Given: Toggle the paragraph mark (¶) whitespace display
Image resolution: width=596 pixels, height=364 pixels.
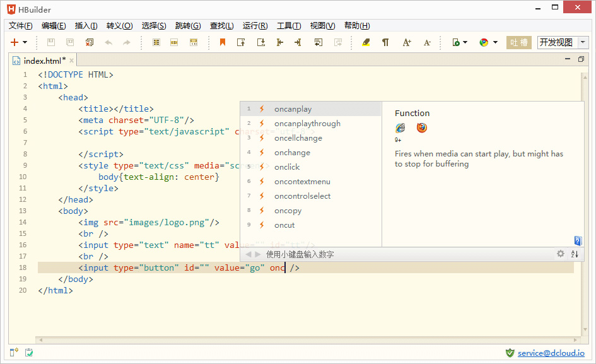Looking at the screenshot, I should pos(385,42).
